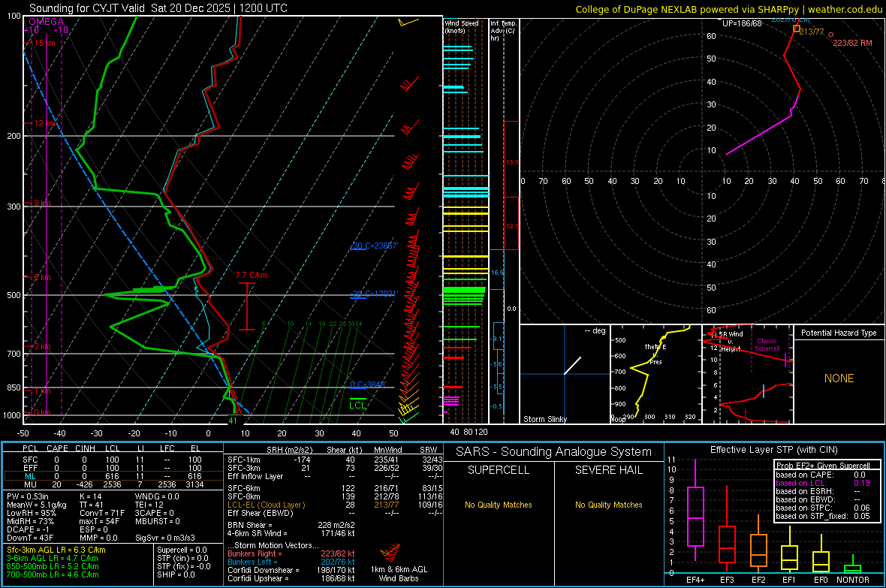Select the '223/82 RM' storm motion label
This screenshot has height=588, width=886.
[x=852, y=43]
